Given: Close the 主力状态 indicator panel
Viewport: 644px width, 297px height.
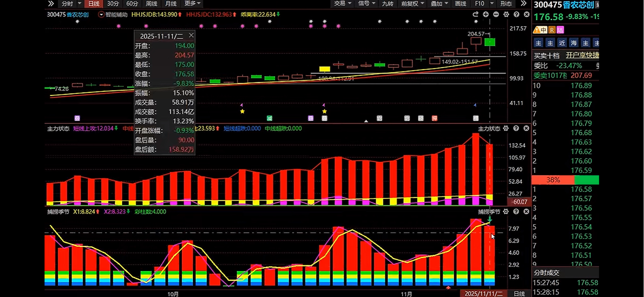Looking at the screenshot, I should (526, 128).
